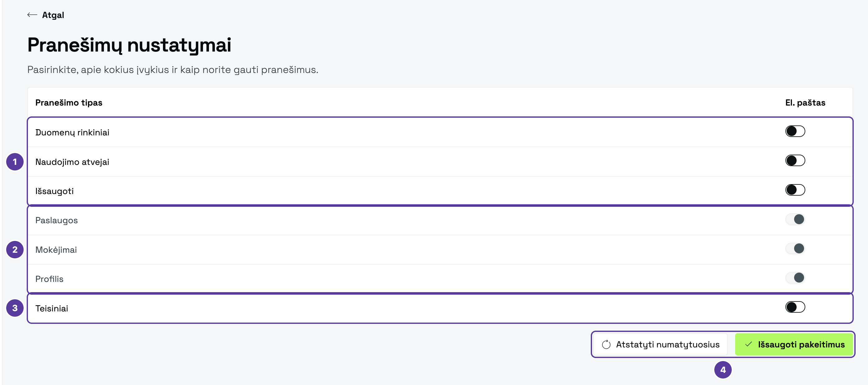Toggle email for Duomenų rinkiniai
The image size is (868, 385).
795,131
